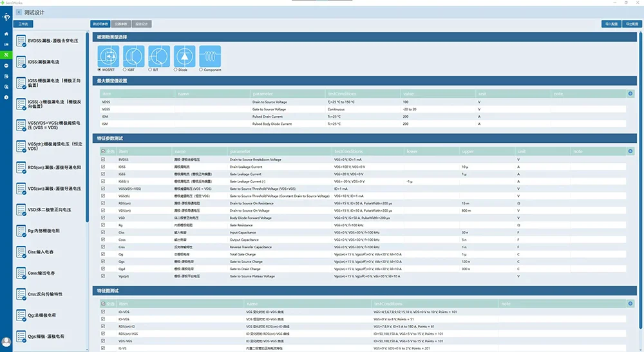Screen dimensions: 644x352
Task: Select the BJT radio button
Action: point(150,69)
